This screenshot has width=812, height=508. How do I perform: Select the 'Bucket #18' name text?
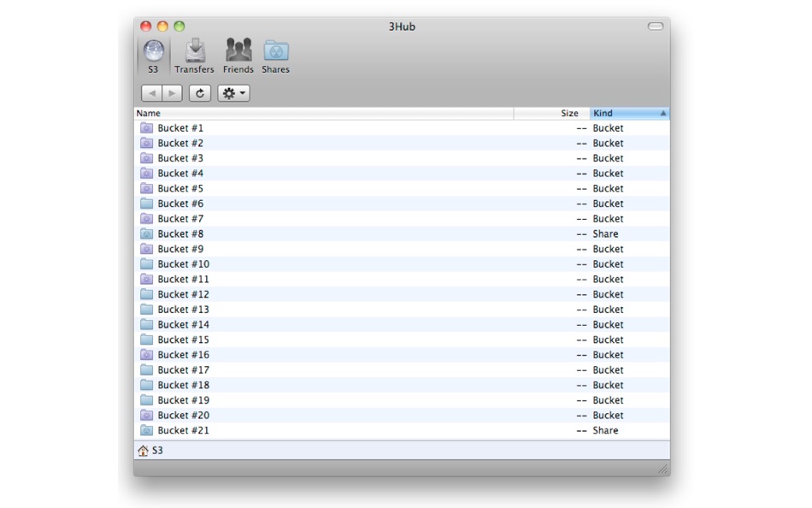click(x=183, y=385)
